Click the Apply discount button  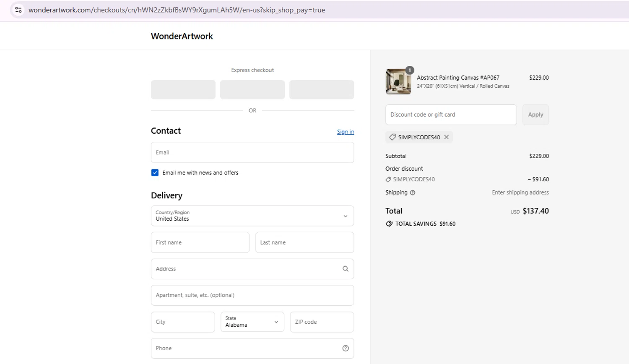(535, 114)
